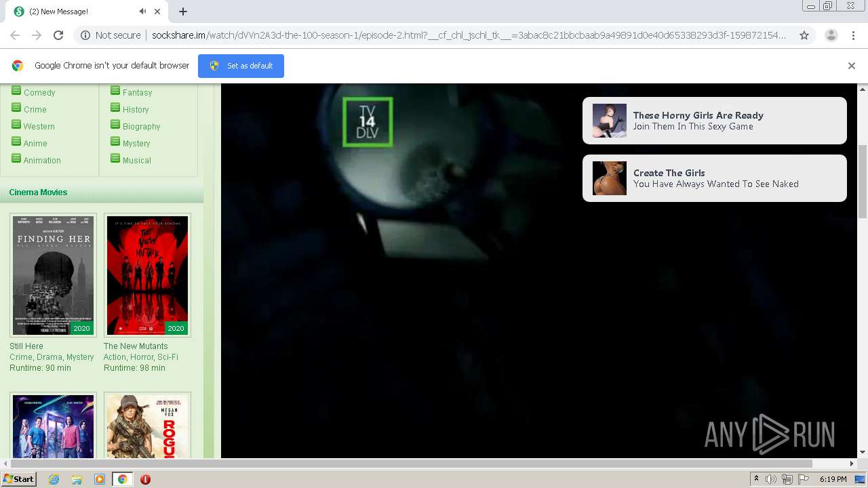Image resolution: width=868 pixels, height=488 pixels.
Task: Click the Still Here title link
Action: tap(26, 346)
